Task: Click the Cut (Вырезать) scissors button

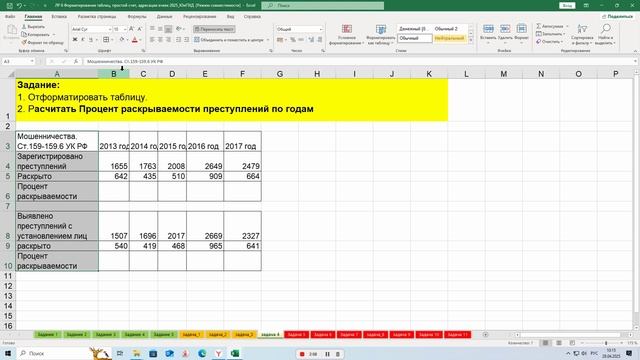Action: point(33,27)
